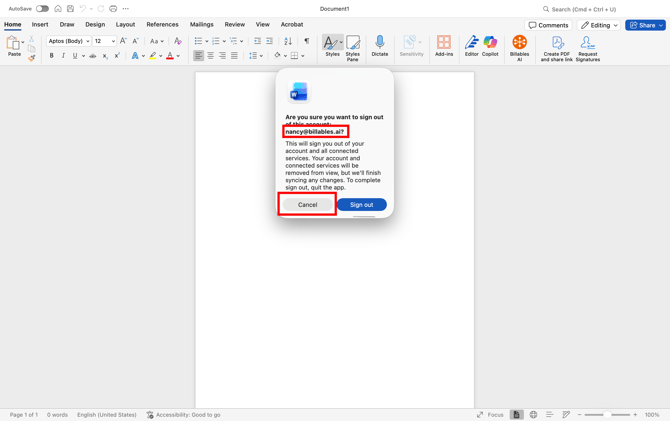This screenshot has height=421, width=670.
Task: Click the Dictate microphone icon
Action: (x=379, y=43)
